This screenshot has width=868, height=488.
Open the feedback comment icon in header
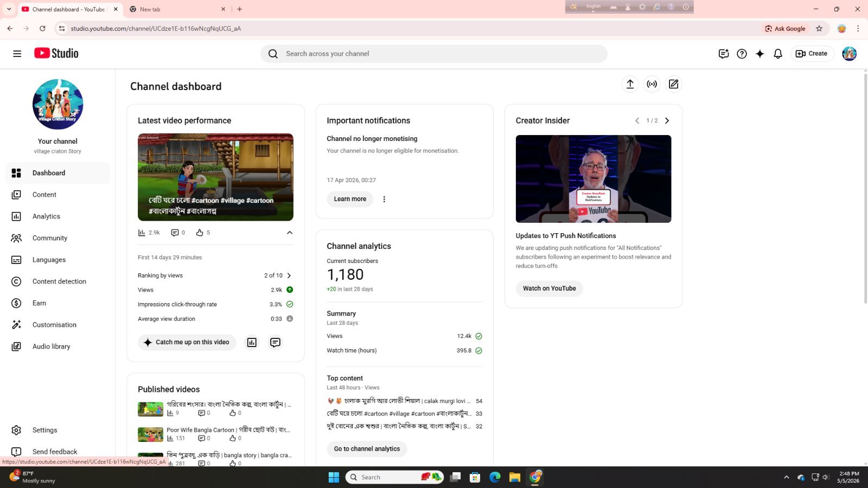point(723,54)
